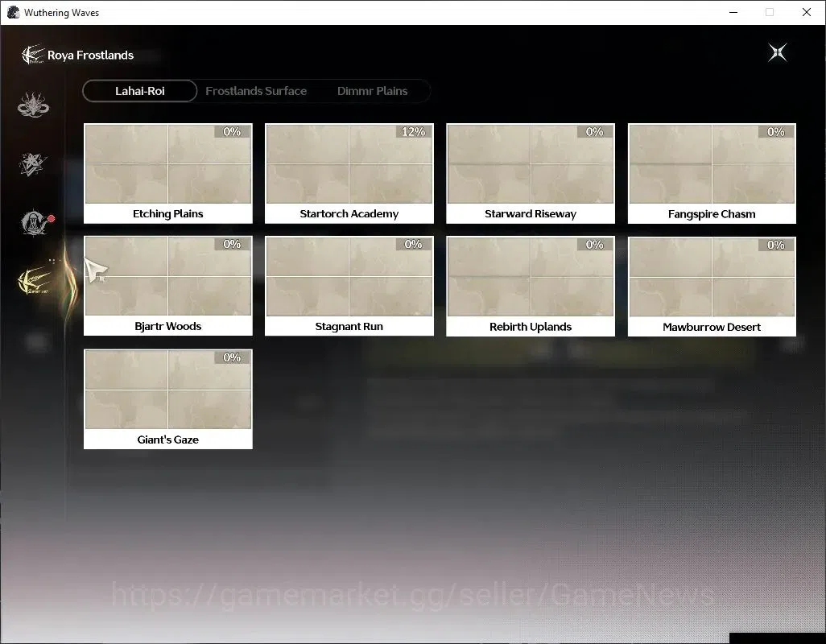Switch to the Frostlands Surface tab

point(256,91)
